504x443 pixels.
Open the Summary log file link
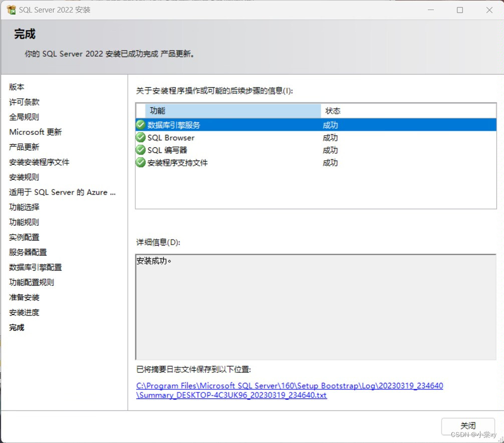[289, 390]
